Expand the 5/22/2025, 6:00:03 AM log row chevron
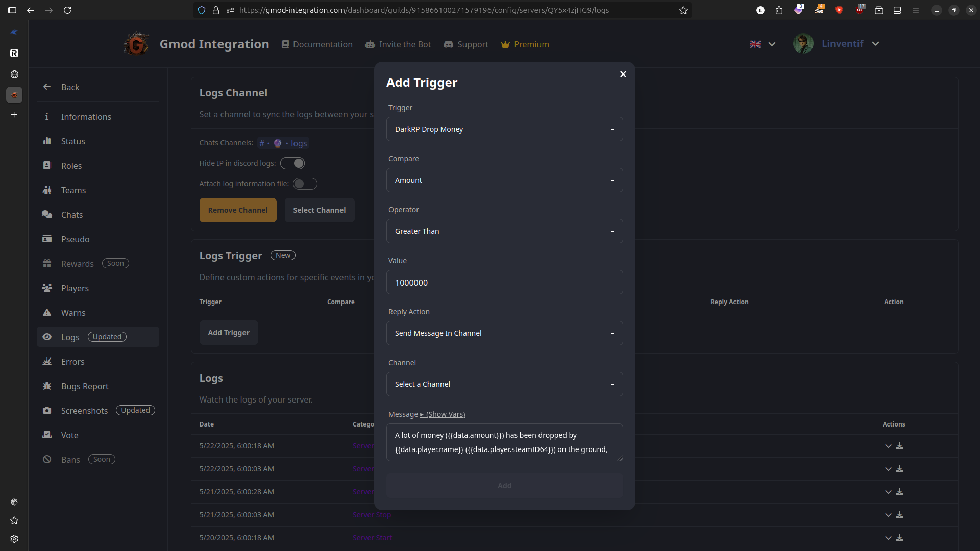 888,469
